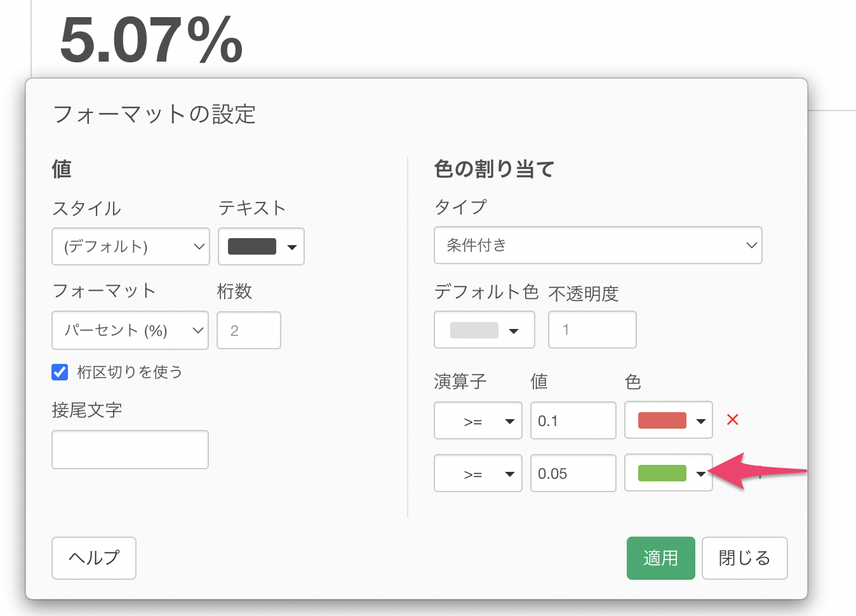Open the タイプ 条件付き dropdown
The height and width of the screenshot is (616, 856).
pyautogui.click(x=598, y=245)
